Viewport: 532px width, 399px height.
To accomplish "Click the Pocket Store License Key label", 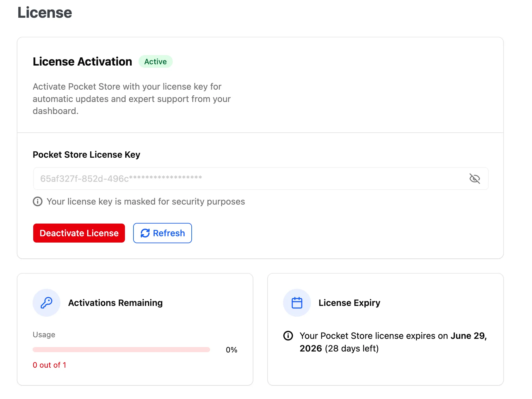I will coord(86,155).
